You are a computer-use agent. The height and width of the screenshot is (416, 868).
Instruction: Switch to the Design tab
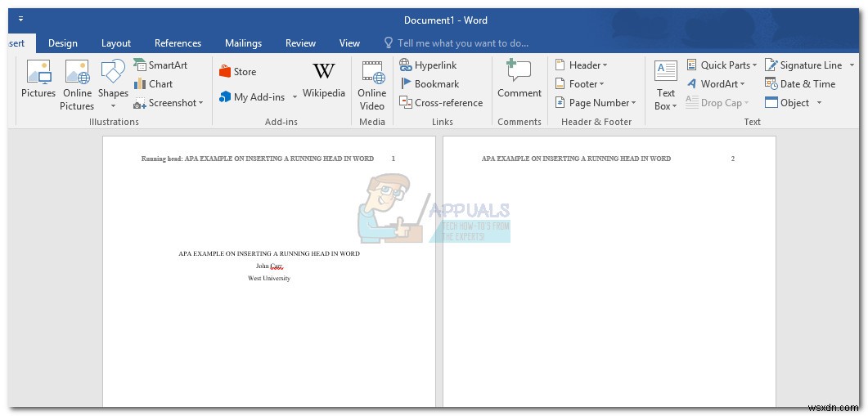click(62, 43)
